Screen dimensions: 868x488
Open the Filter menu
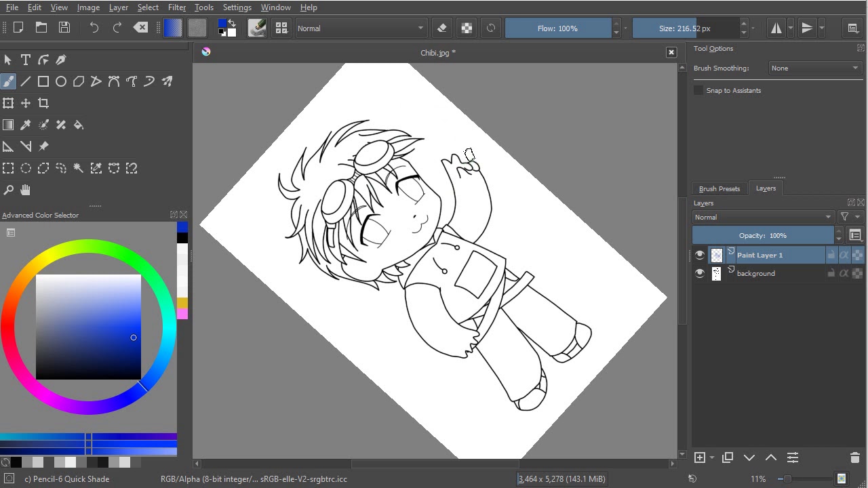click(177, 7)
